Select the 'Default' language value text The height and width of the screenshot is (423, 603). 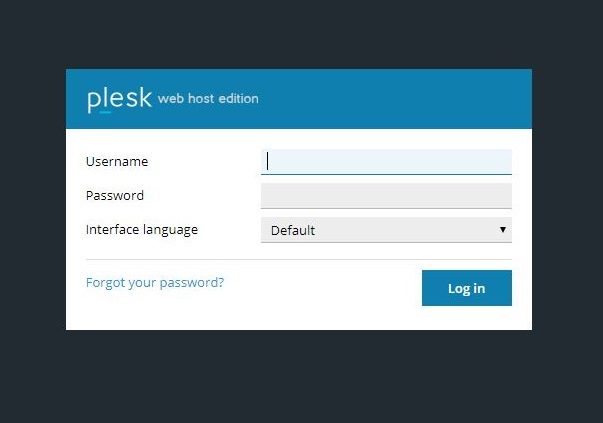click(x=293, y=230)
